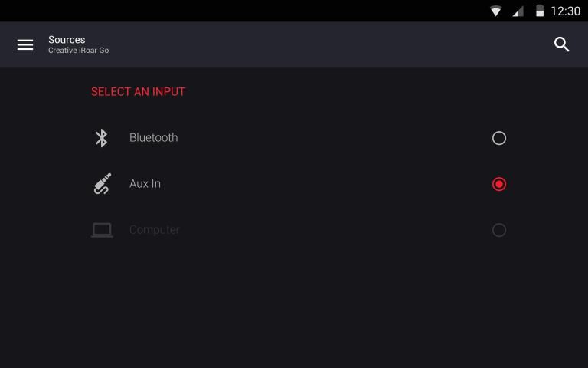Select the Bluetooth radio button
The image size is (588, 368).
(499, 138)
